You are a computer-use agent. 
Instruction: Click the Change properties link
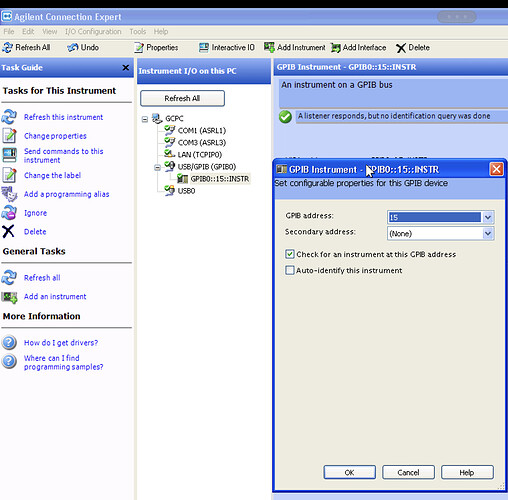coord(55,136)
